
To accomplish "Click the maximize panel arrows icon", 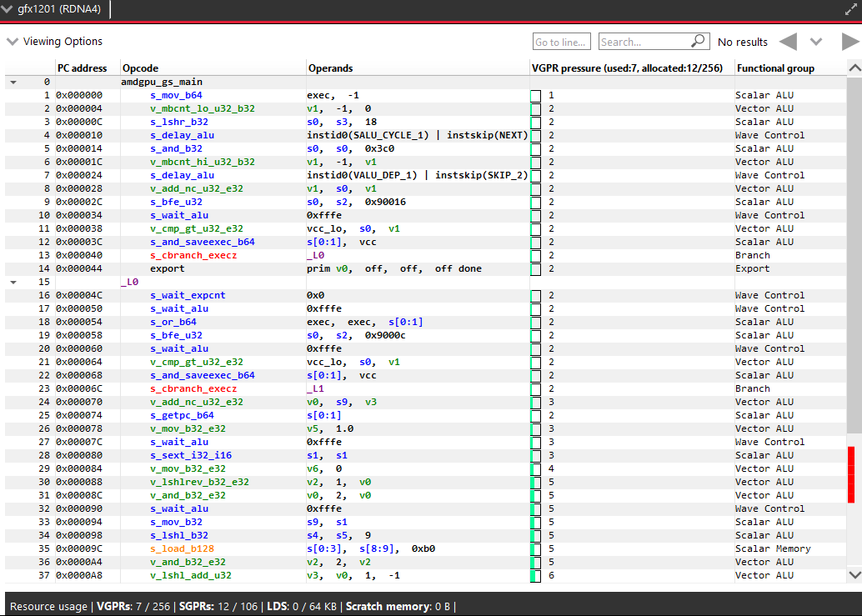I will pos(850,9).
